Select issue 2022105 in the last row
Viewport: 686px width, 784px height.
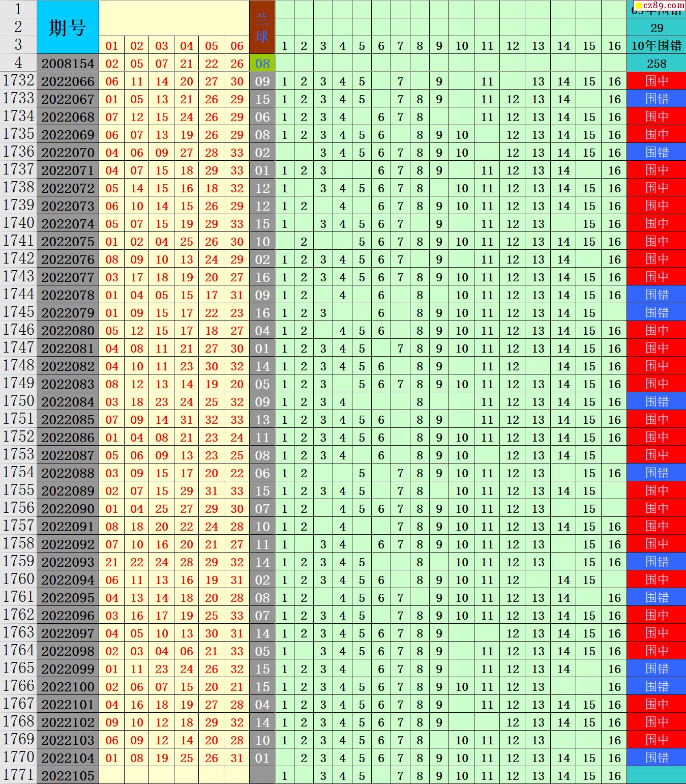pos(68,775)
